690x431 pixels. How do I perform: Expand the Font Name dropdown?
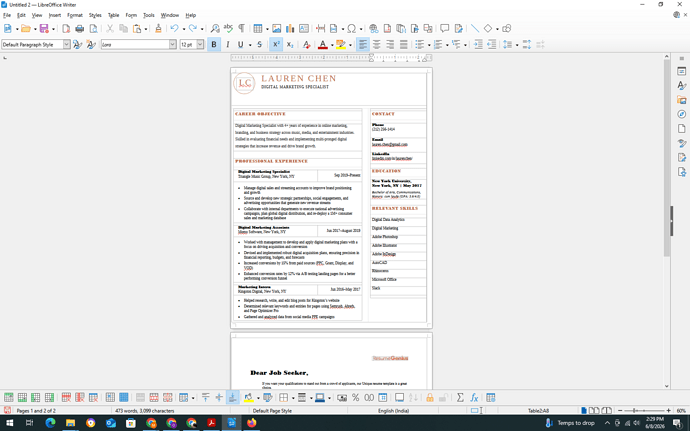click(172, 44)
